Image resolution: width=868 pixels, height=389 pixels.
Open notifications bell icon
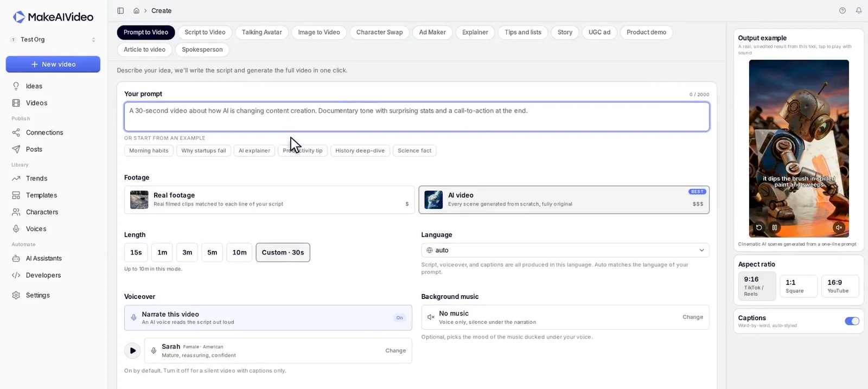point(859,10)
